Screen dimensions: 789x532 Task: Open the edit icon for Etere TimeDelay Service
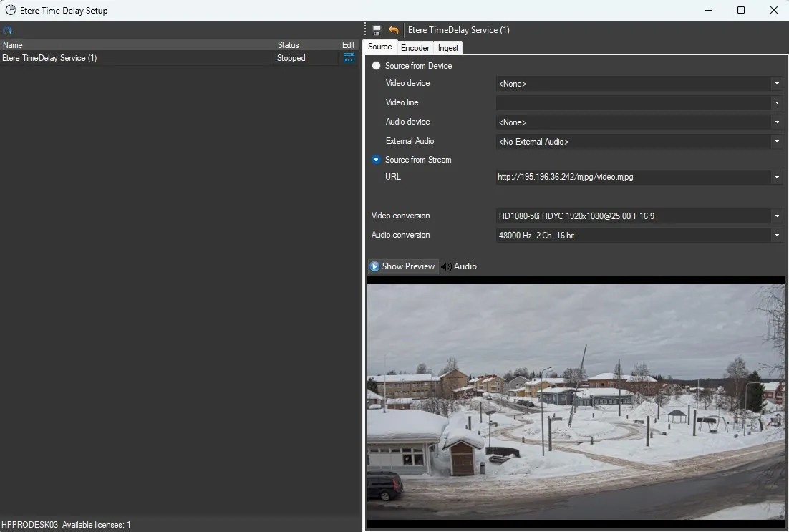pos(349,58)
